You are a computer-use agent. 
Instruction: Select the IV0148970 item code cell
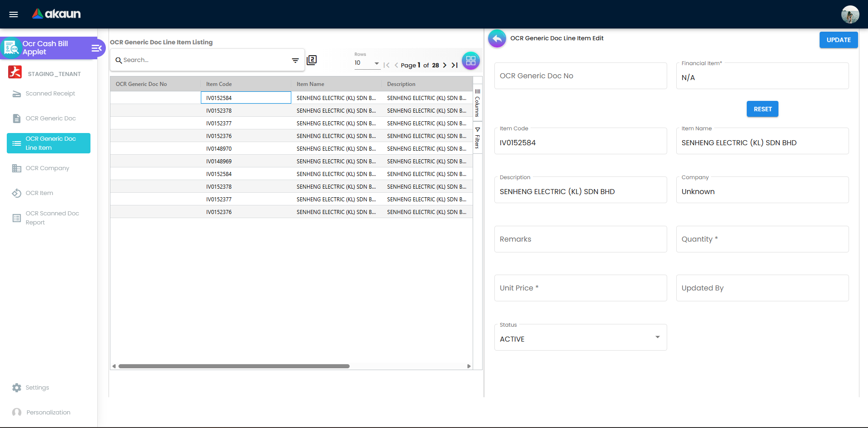coord(246,148)
